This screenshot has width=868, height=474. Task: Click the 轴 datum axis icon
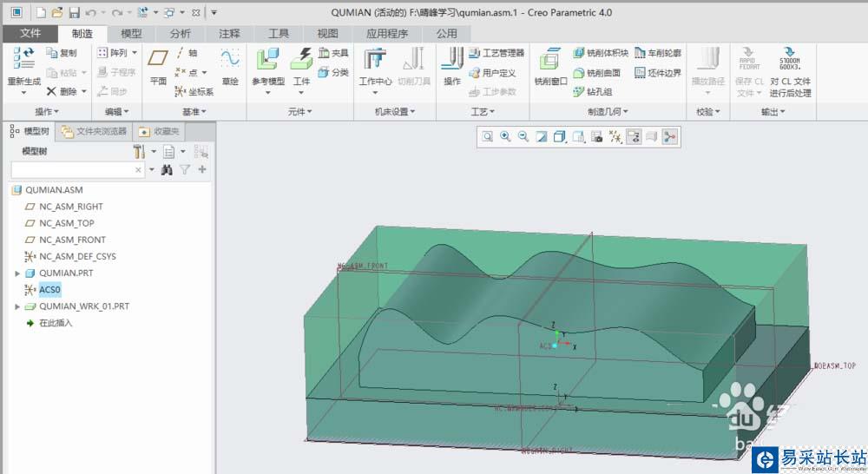(x=181, y=53)
